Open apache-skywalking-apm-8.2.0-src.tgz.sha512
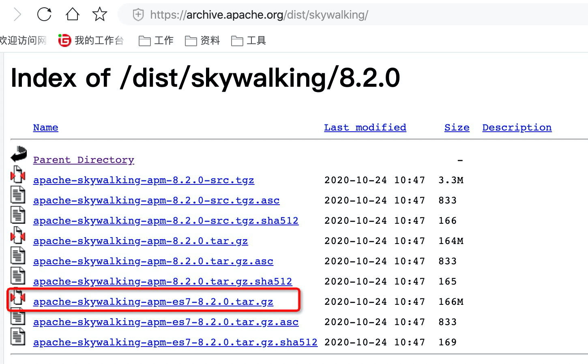 [x=166, y=221]
